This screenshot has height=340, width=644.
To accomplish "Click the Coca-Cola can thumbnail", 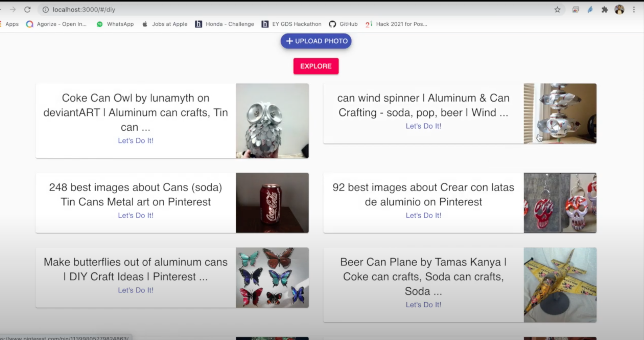I will pyautogui.click(x=272, y=203).
